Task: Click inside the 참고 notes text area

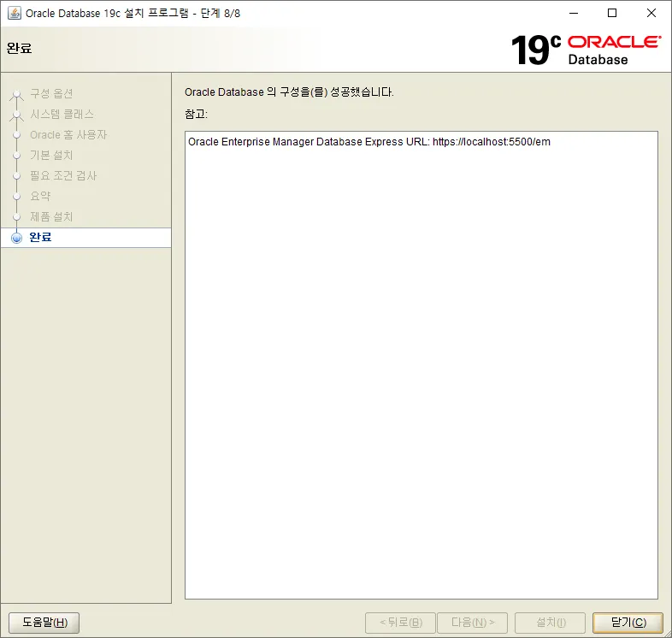Action: tap(421, 365)
